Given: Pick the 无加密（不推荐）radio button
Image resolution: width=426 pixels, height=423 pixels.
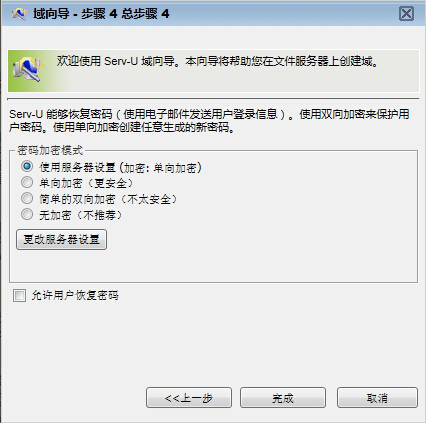Looking at the screenshot, I should [x=27, y=214].
